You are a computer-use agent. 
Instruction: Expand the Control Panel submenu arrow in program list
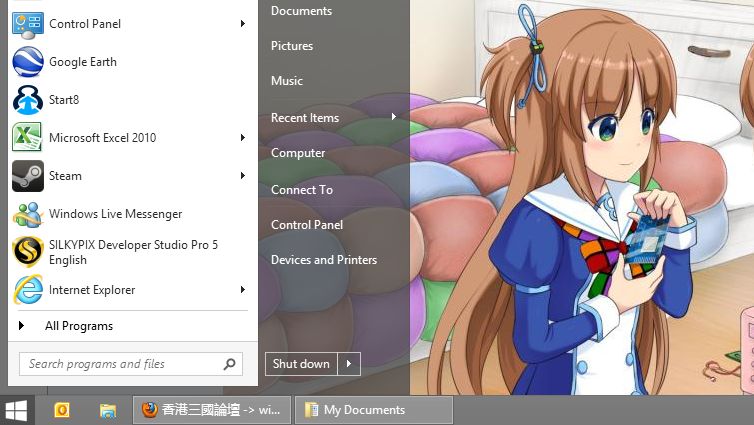point(243,24)
